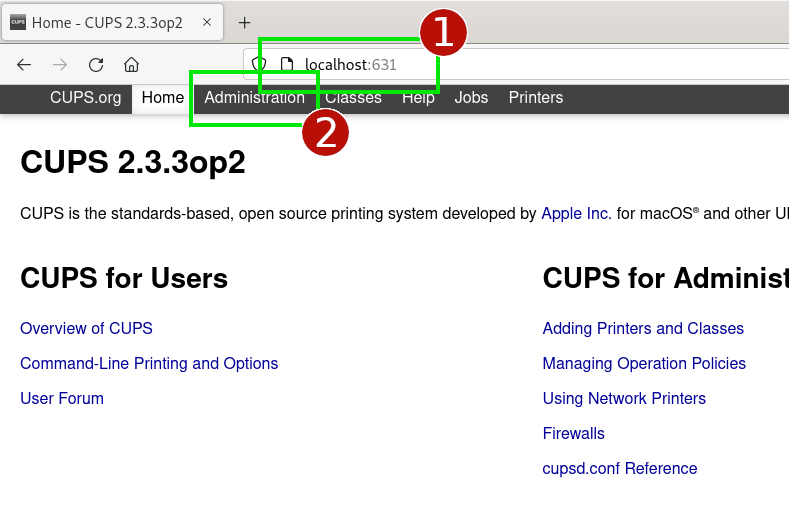Screen dimensions: 789x510
Task: Reload the CUPS page
Action: [96, 65]
